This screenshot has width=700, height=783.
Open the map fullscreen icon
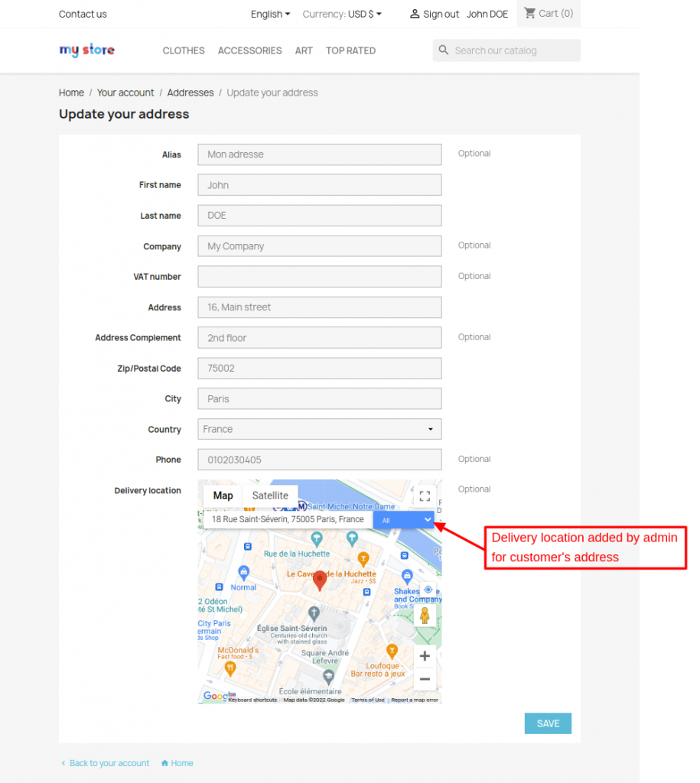click(425, 495)
